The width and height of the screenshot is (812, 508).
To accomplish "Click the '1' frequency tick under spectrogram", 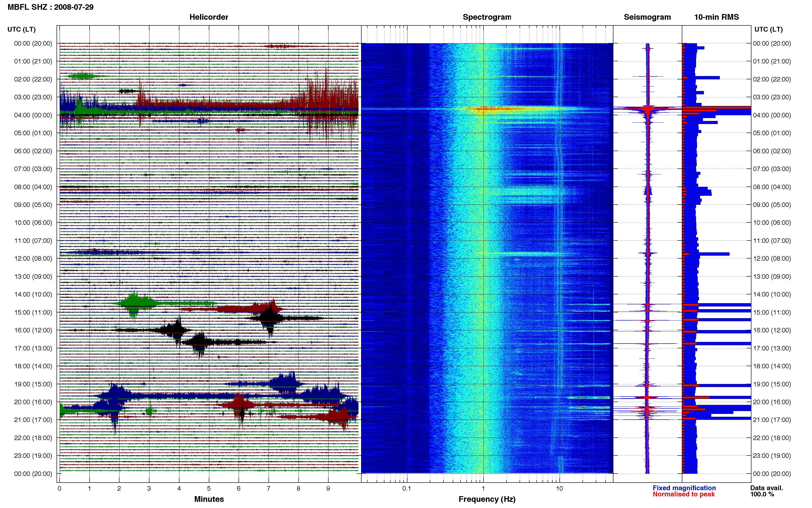I will (483, 489).
